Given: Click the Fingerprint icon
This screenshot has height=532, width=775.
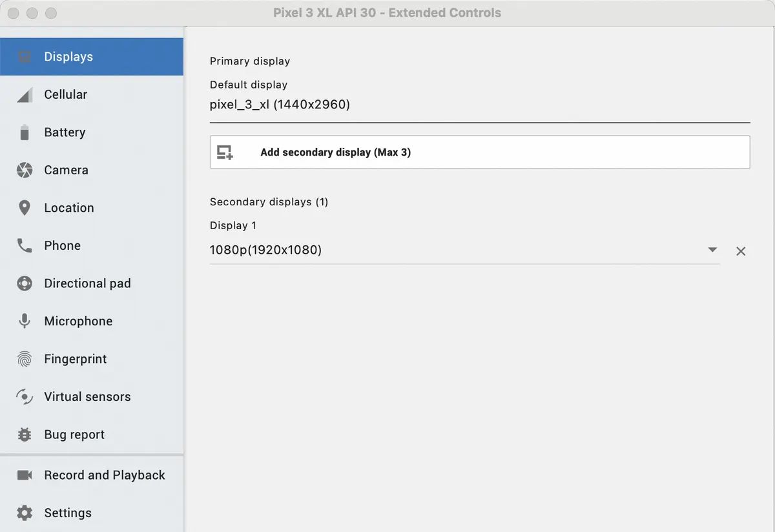Looking at the screenshot, I should 25,359.
